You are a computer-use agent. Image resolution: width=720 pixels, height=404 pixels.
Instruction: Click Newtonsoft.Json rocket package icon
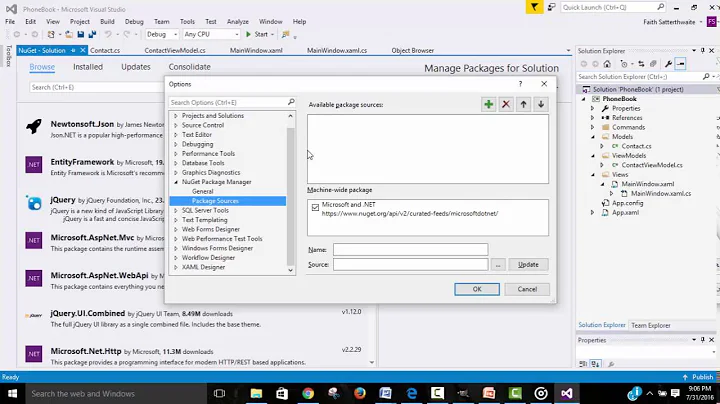(34, 126)
